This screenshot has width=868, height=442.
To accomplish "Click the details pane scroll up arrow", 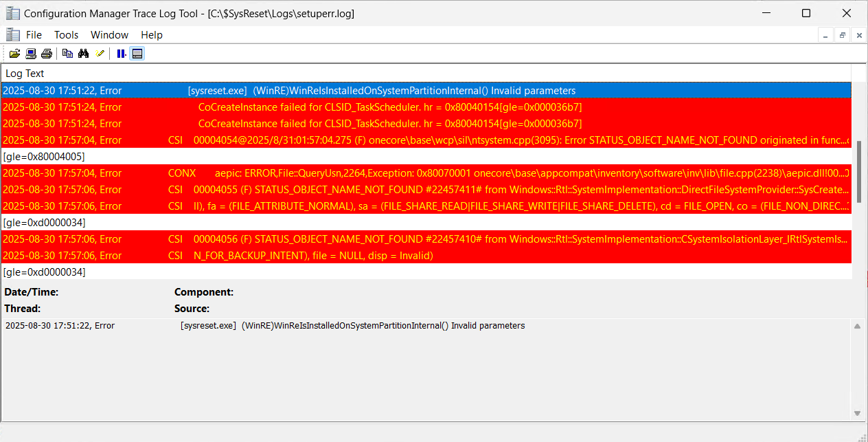I will 857,327.
